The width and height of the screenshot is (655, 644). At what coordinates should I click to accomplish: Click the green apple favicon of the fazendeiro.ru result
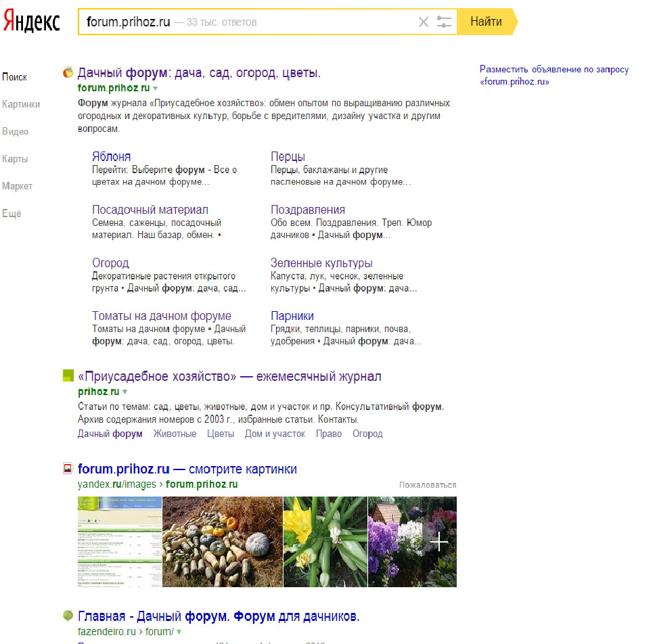point(68,616)
